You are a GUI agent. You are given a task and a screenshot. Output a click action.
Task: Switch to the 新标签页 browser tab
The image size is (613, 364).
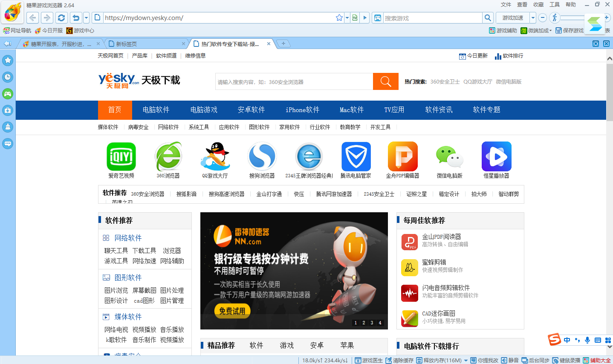[145, 44]
